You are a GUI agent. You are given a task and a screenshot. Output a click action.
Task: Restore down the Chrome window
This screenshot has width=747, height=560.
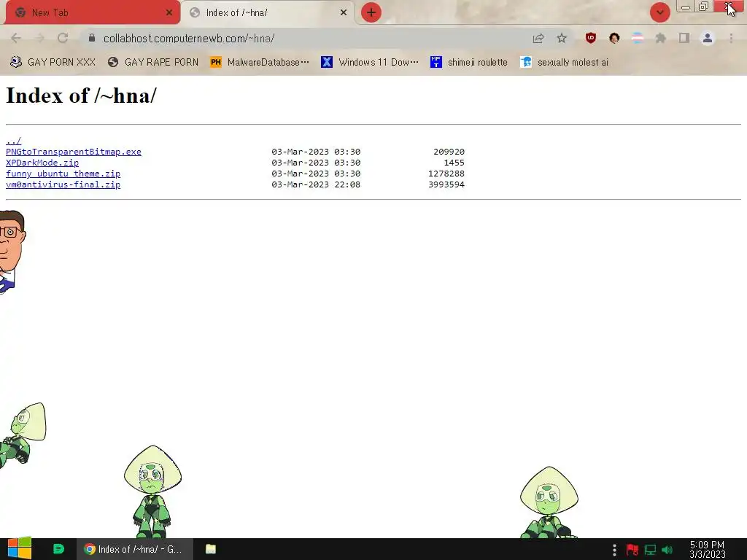704,7
